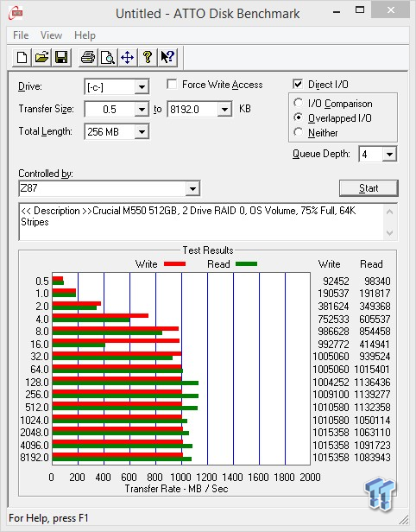Click the New document toolbar icon
The image size is (416, 532).
22,57
